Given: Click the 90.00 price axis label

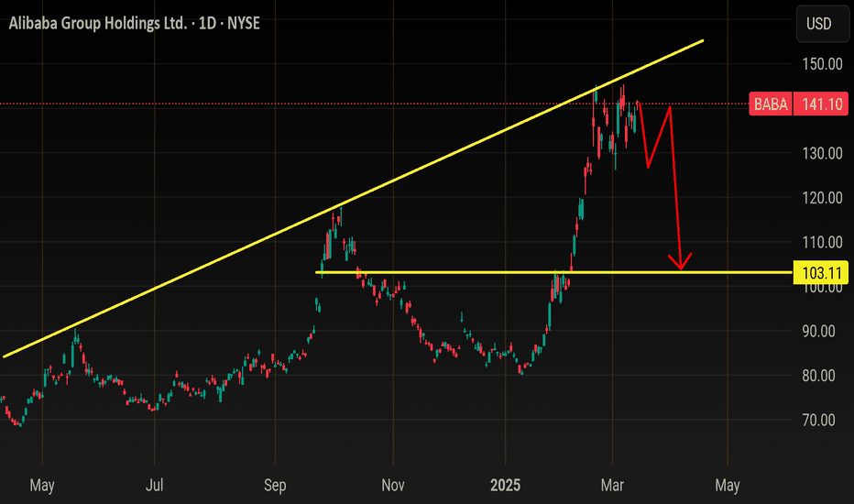Looking at the screenshot, I should point(818,332).
